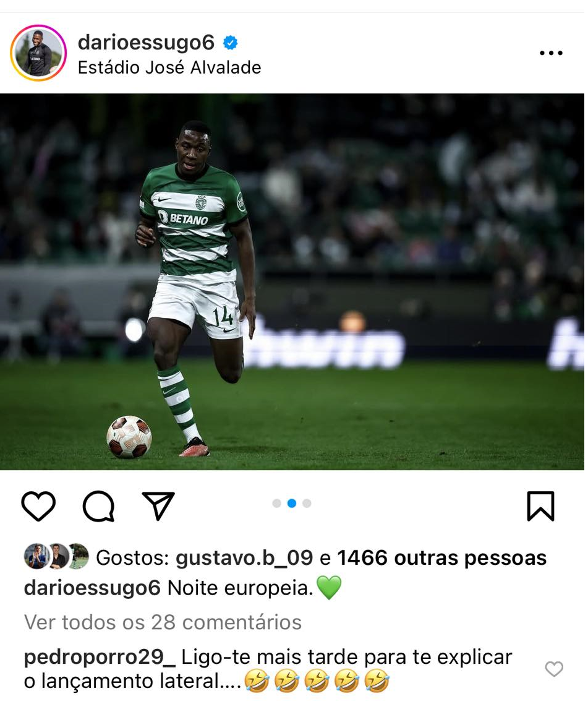Like pedroporro29_'s comment with small heart
588x709 pixels.
(x=553, y=669)
